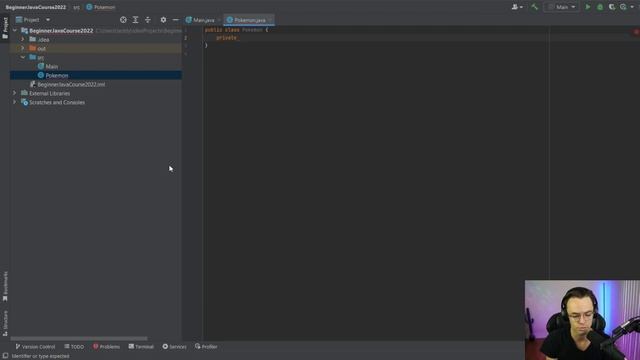
Task: Click BeginnerJavaCourse2022 in breadcrumb bar
Action: tap(36, 7)
